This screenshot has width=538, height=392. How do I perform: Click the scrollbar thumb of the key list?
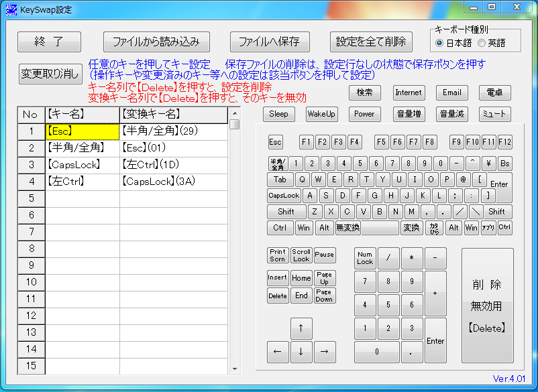[x=235, y=124]
